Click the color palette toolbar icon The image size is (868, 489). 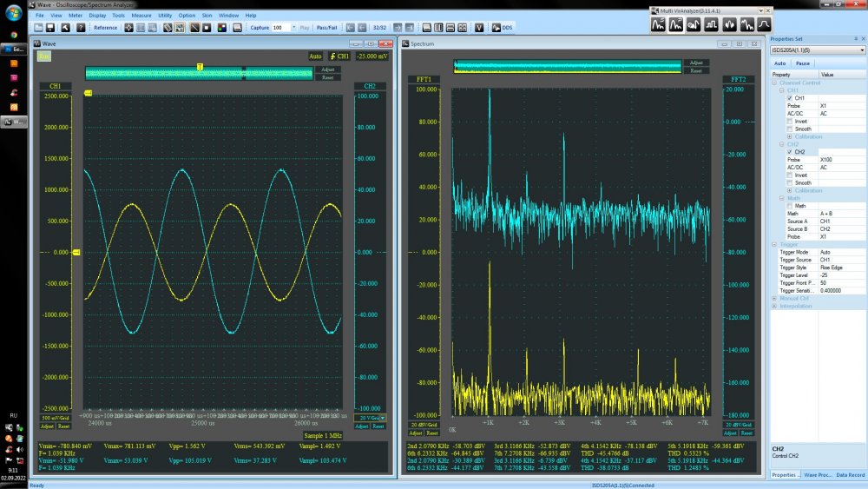click(x=222, y=28)
